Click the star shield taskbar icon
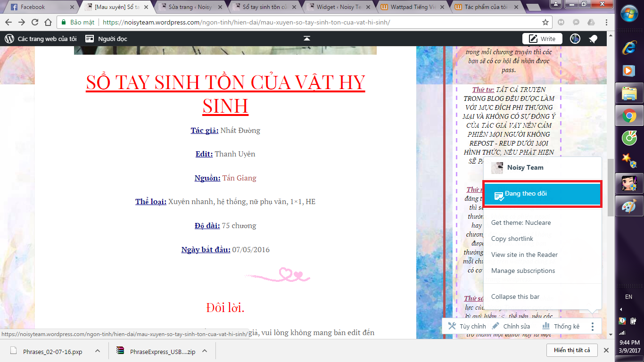644x362 pixels. (x=629, y=161)
